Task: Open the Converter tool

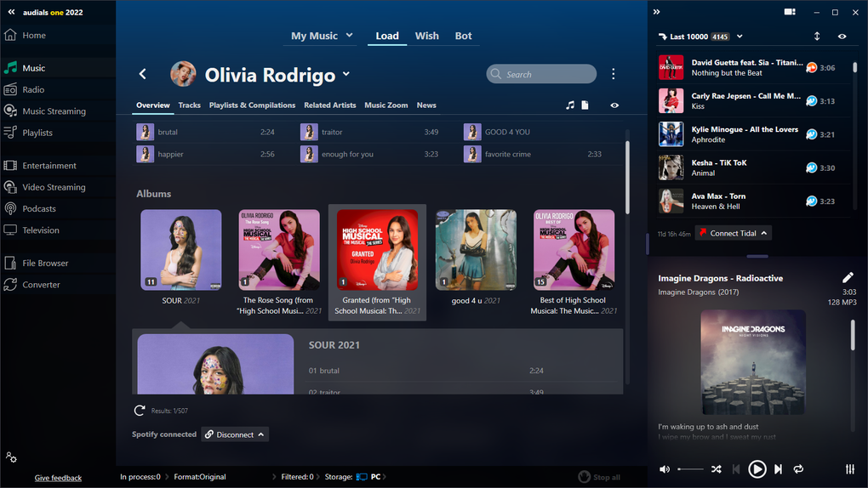Action: (41, 285)
